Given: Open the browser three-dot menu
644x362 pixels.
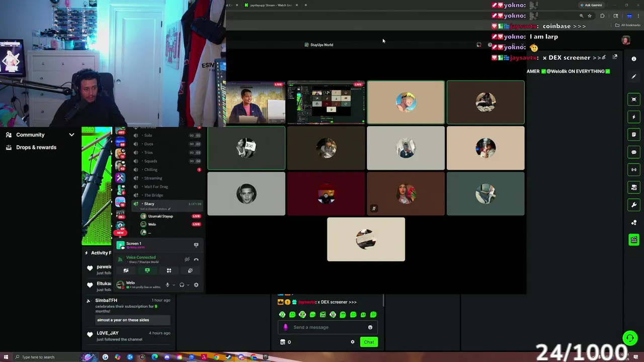Looking at the screenshot, I should click(x=638, y=16).
